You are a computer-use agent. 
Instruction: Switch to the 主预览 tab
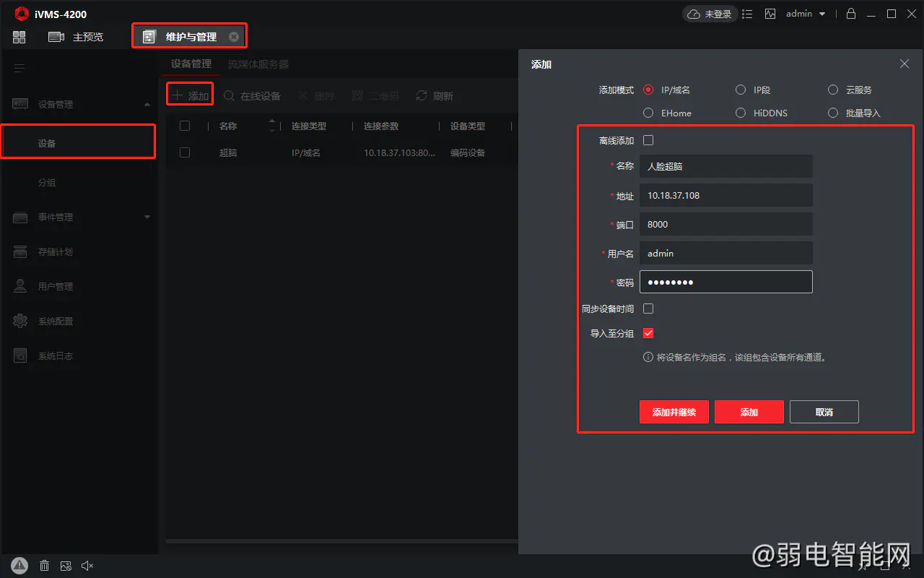pos(76,37)
